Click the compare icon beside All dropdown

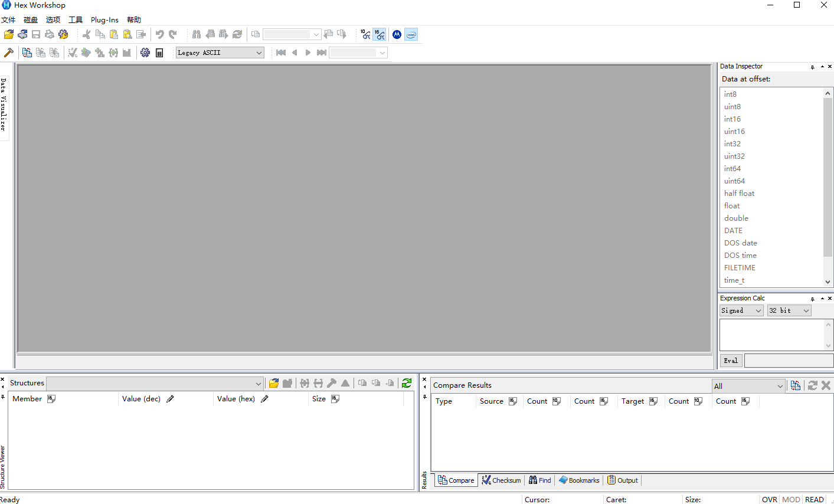pos(796,385)
